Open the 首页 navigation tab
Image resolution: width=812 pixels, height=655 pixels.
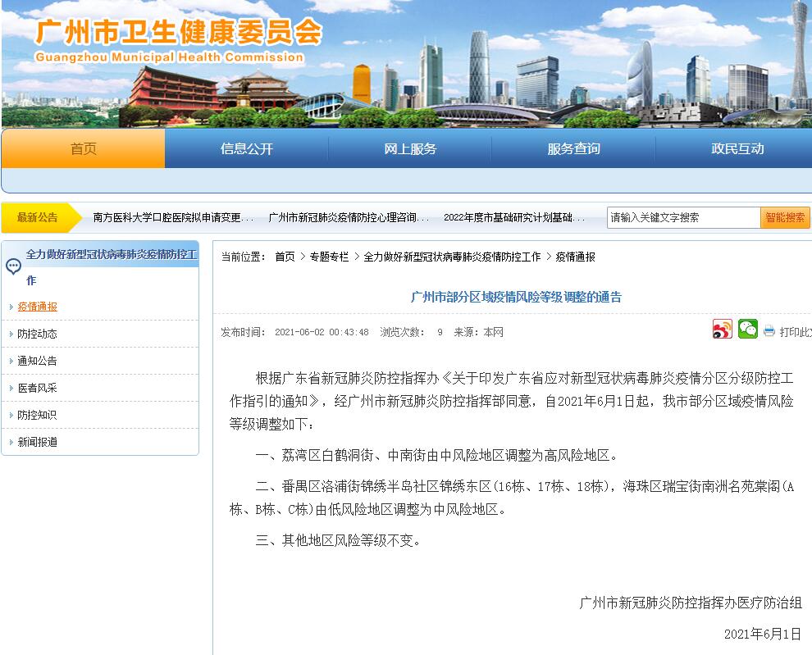click(83, 149)
